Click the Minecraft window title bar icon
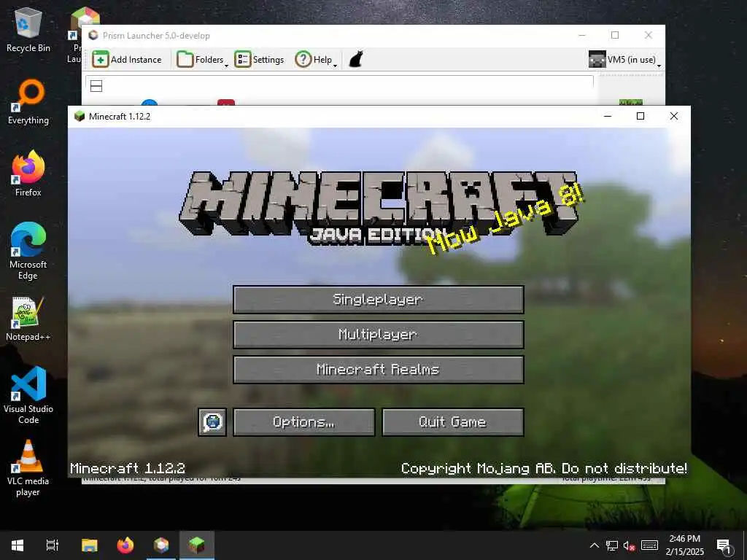This screenshot has width=747, height=560. [79, 116]
